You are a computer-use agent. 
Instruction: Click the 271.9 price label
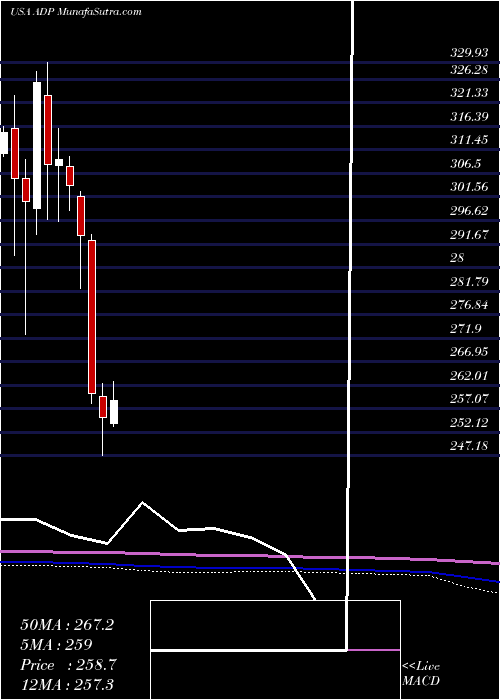[x=465, y=329]
